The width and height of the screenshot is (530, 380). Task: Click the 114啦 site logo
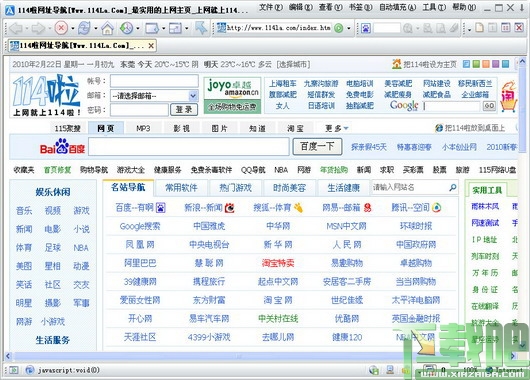[46, 96]
